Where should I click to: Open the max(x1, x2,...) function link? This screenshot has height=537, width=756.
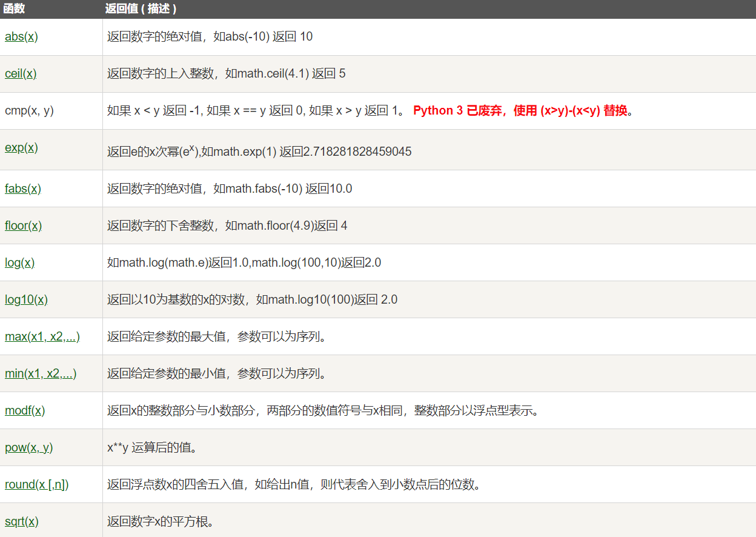42,336
